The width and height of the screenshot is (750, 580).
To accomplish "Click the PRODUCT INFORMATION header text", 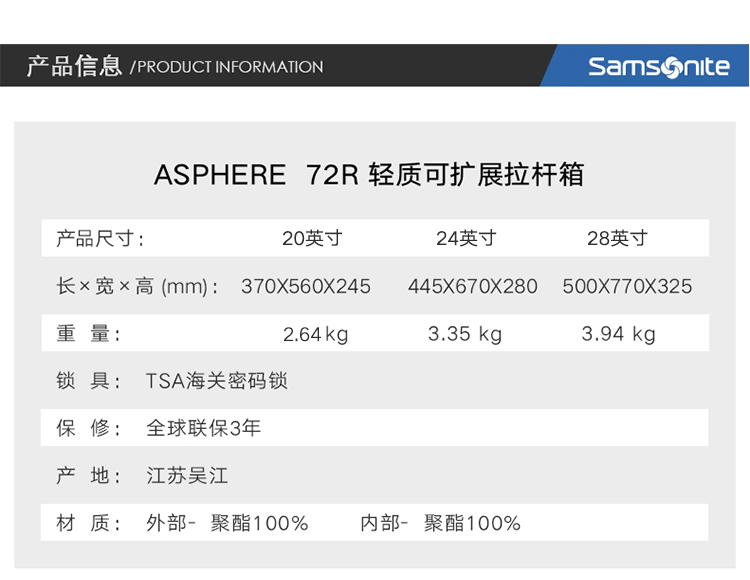I will 227,67.
